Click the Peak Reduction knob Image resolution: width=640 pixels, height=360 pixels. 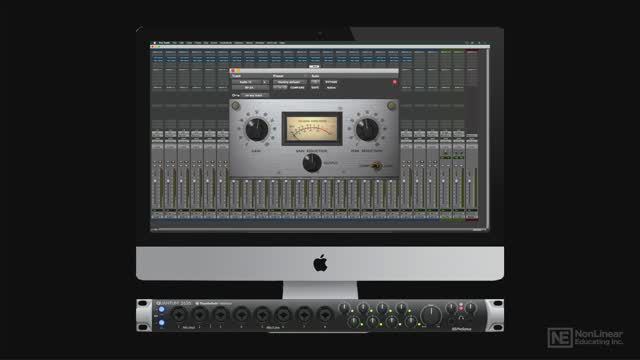(x=367, y=129)
